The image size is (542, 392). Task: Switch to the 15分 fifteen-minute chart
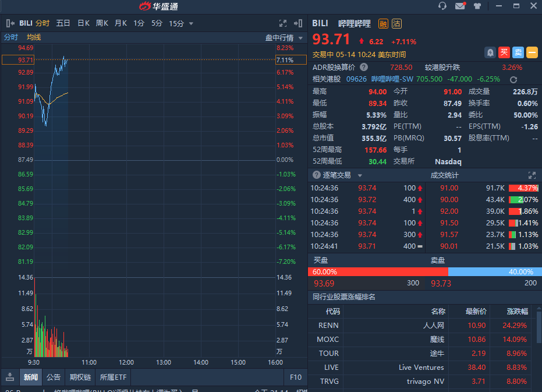(x=176, y=23)
